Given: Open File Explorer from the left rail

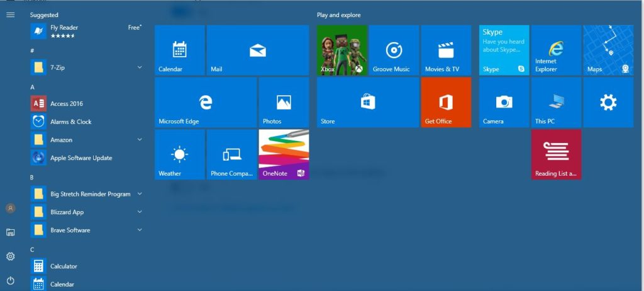Looking at the screenshot, I should click(11, 232).
